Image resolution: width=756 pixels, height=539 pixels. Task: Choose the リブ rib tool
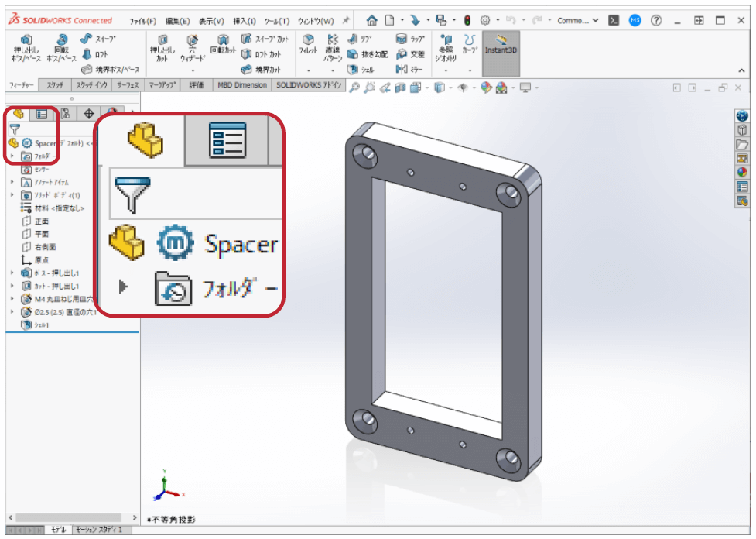coord(359,39)
